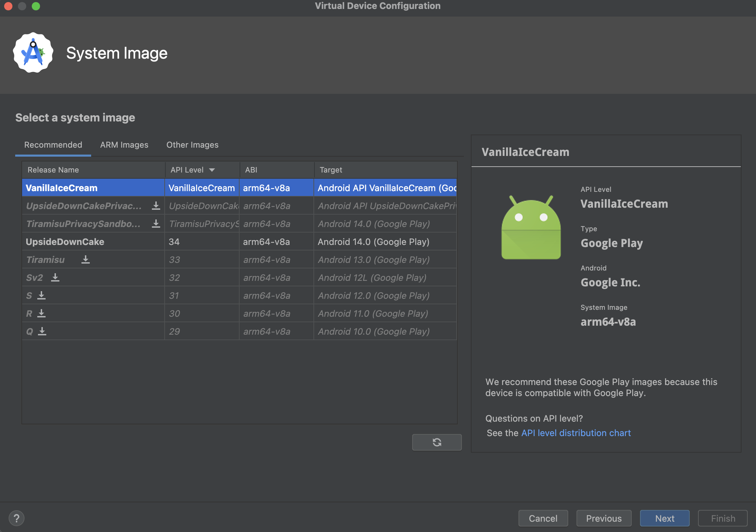
Task: Select the Recommended tab
Action: (x=52, y=145)
